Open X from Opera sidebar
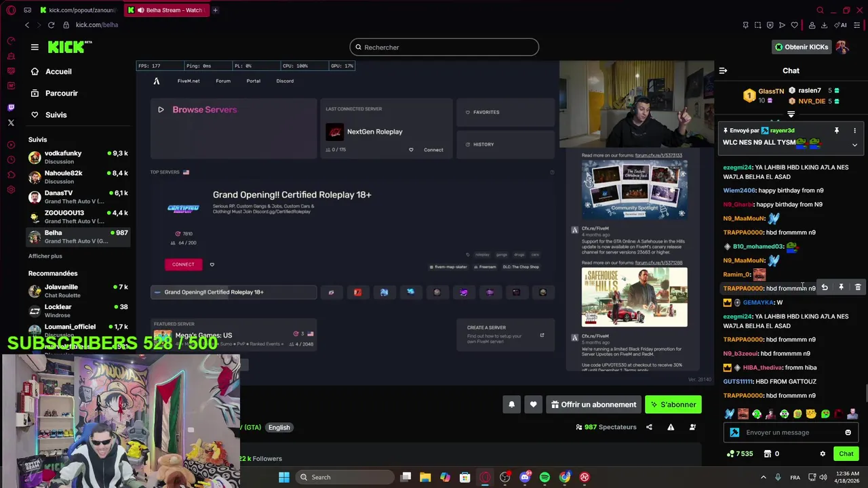The height and width of the screenshot is (488, 868). pos(11,123)
